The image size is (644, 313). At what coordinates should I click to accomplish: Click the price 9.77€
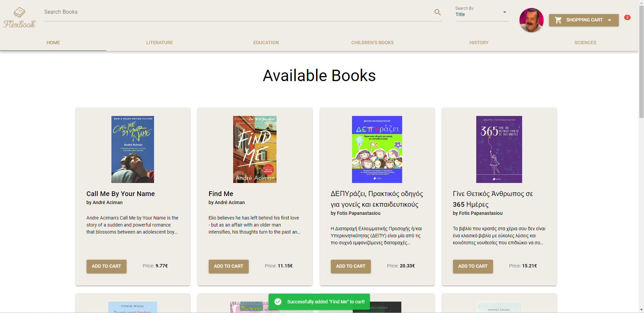(x=161, y=266)
